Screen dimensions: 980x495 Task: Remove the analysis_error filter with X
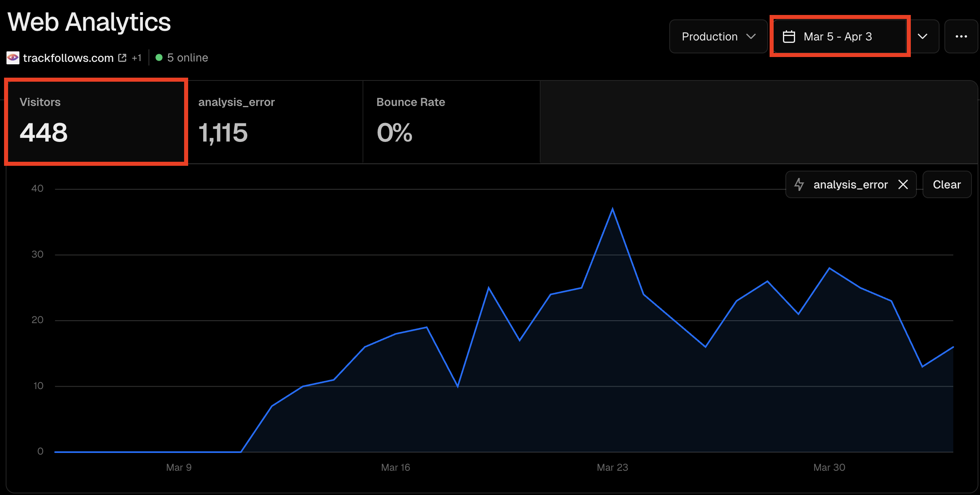(x=903, y=184)
